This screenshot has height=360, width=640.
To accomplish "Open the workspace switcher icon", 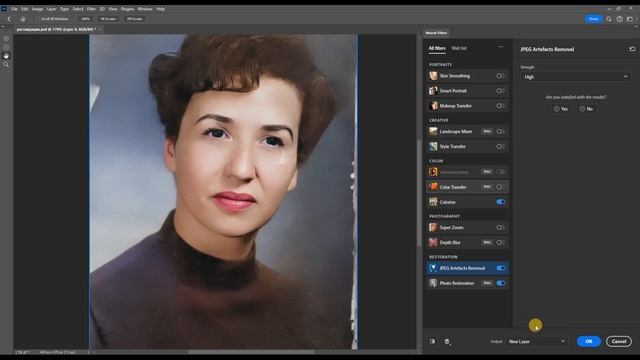I will (630, 19).
